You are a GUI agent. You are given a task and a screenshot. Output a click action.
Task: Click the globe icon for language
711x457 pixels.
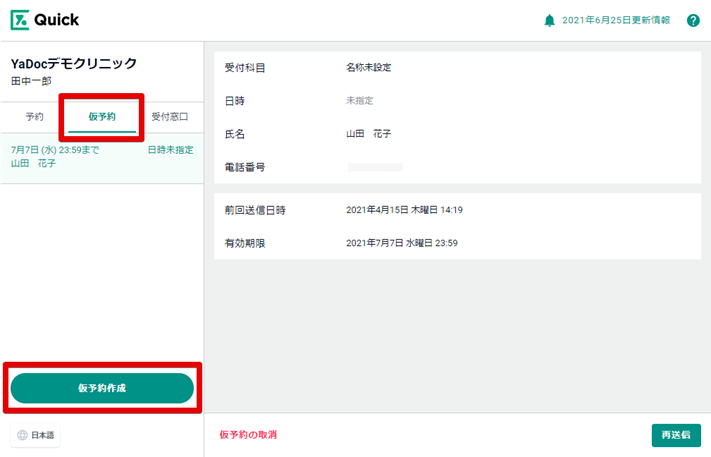click(22, 435)
